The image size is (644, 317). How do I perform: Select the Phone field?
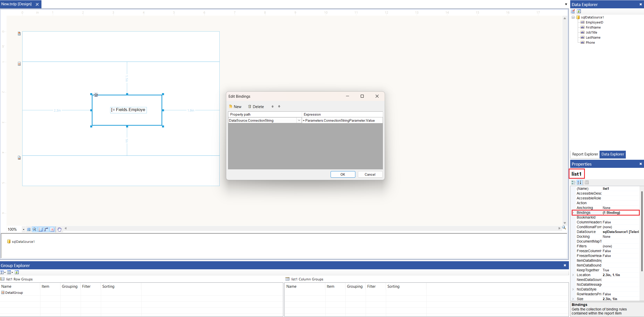pos(590,42)
